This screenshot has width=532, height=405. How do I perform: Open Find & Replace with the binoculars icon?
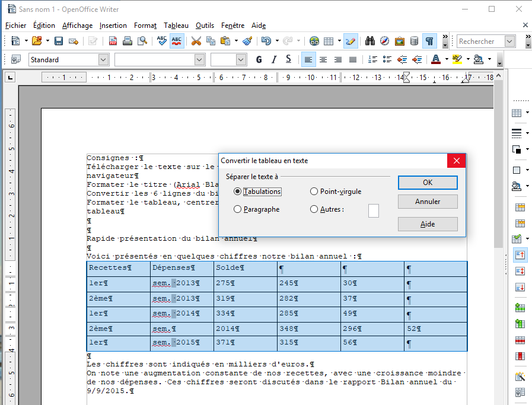(x=370, y=41)
